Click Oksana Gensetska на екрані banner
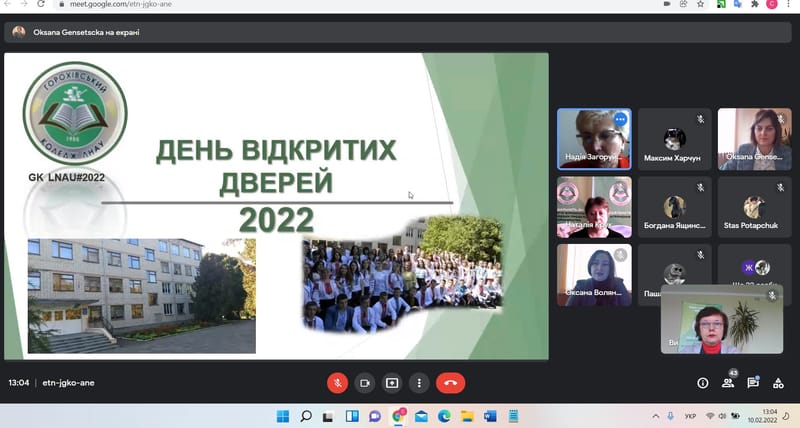The height and width of the screenshot is (428, 800). click(398, 32)
